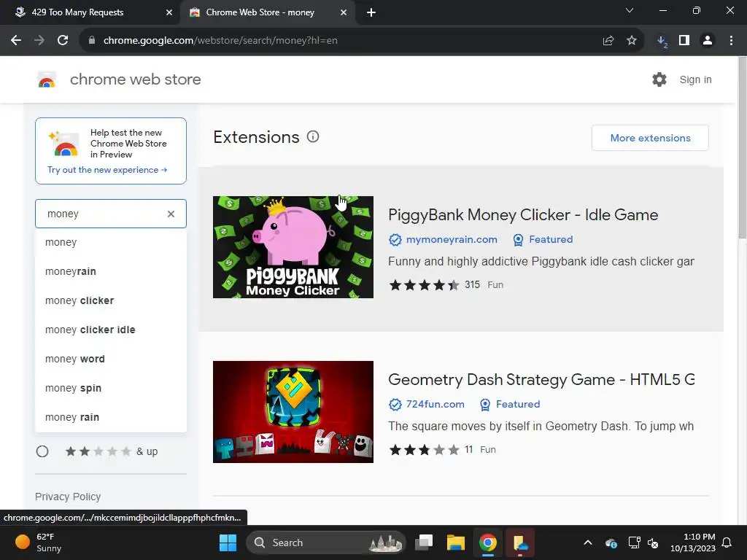The width and height of the screenshot is (747, 560).
Task: Open the Chrome profile avatar icon
Action: tap(708, 41)
